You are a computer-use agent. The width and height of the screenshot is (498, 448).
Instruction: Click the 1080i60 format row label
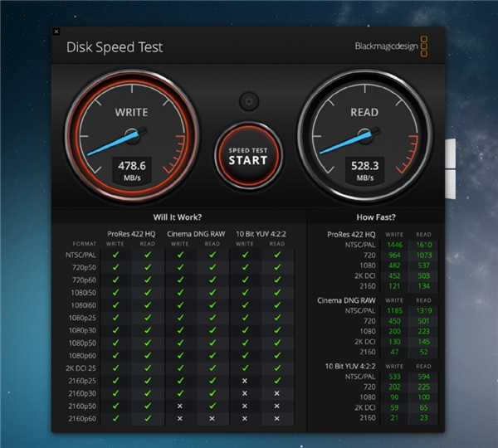[x=83, y=305]
